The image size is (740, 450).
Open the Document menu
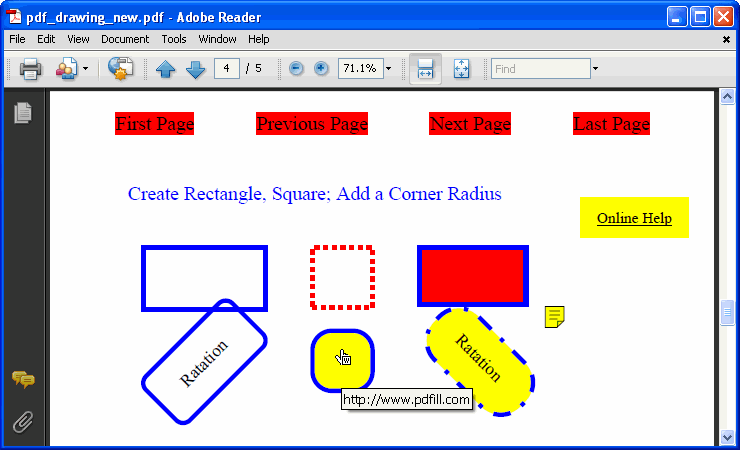click(x=125, y=39)
